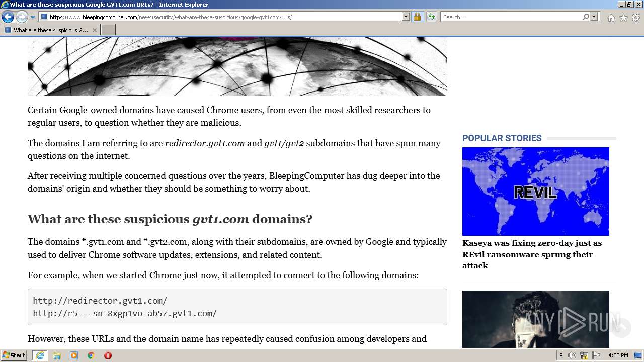Open the Windows Start button
644x362 pixels.
tap(14, 355)
